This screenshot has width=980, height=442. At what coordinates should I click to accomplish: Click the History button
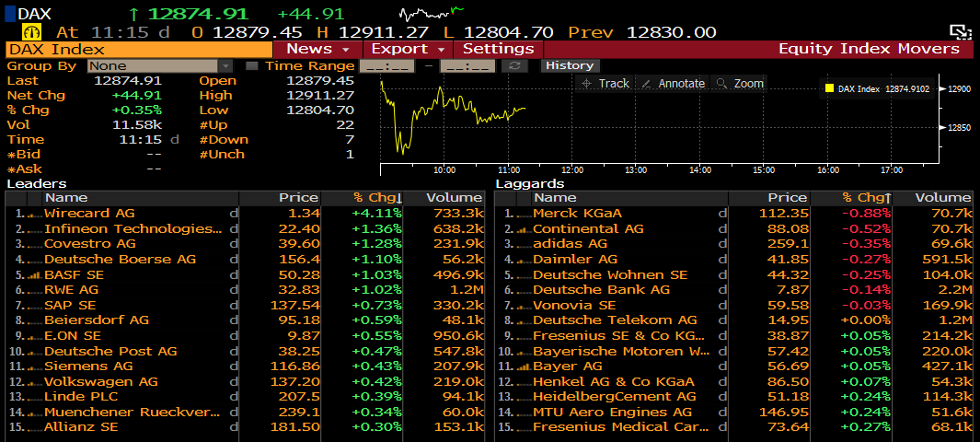click(570, 65)
